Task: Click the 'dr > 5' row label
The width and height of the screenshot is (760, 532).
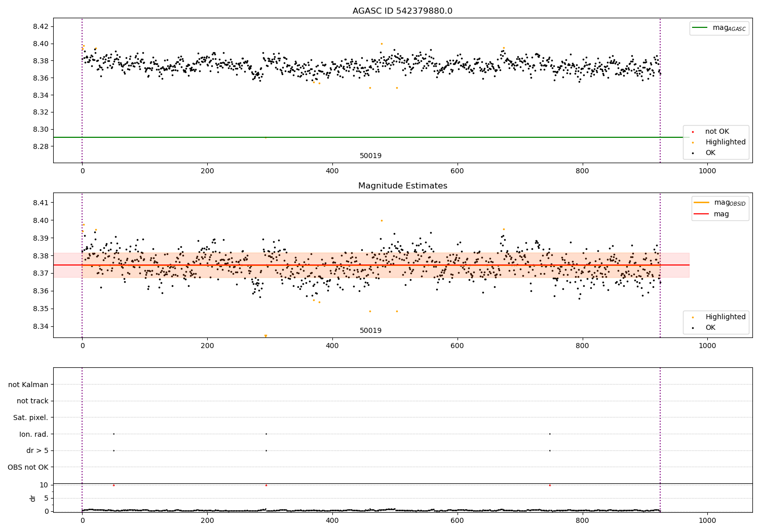Action: (x=37, y=450)
